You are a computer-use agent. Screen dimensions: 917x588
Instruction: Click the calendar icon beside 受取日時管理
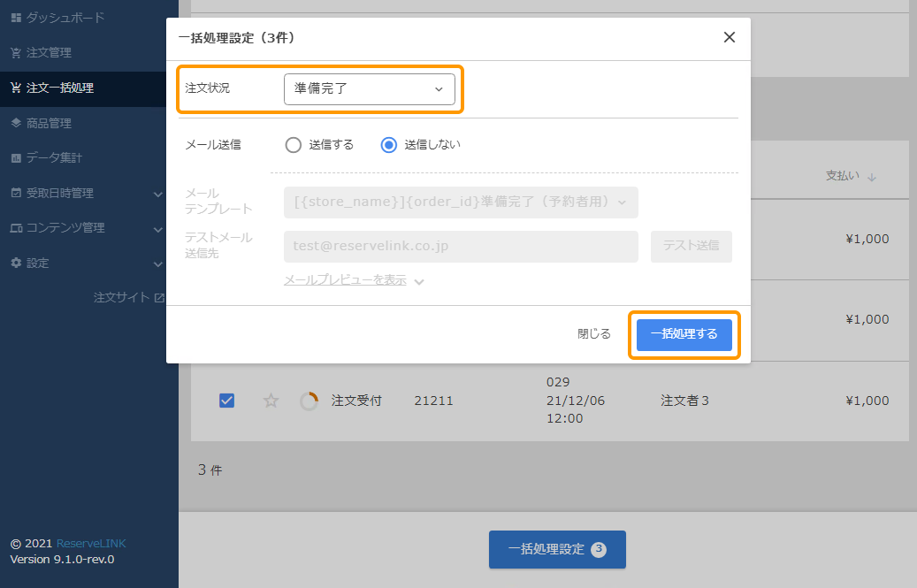coord(16,193)
